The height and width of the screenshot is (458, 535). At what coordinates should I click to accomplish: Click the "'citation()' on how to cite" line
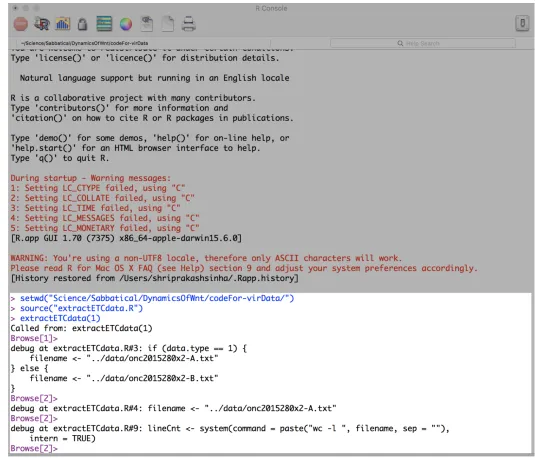152,118
